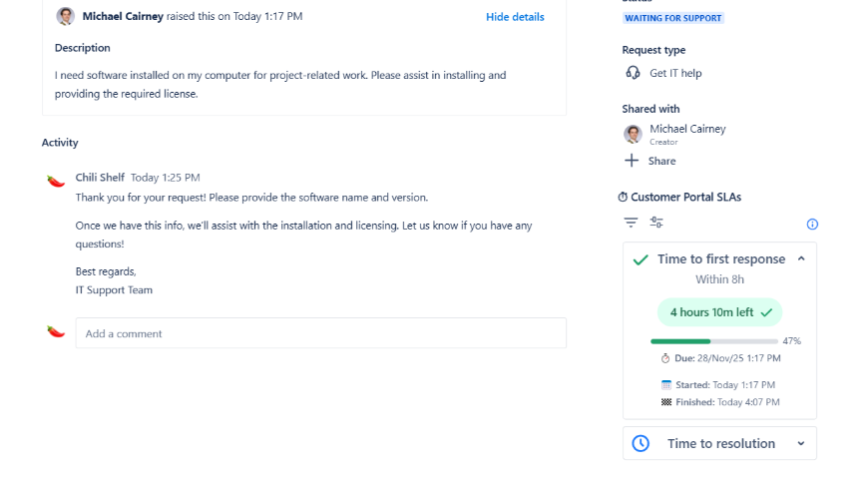Click the 4 hours 10m left pill
868x494 pixels.
tap(719, 312)
